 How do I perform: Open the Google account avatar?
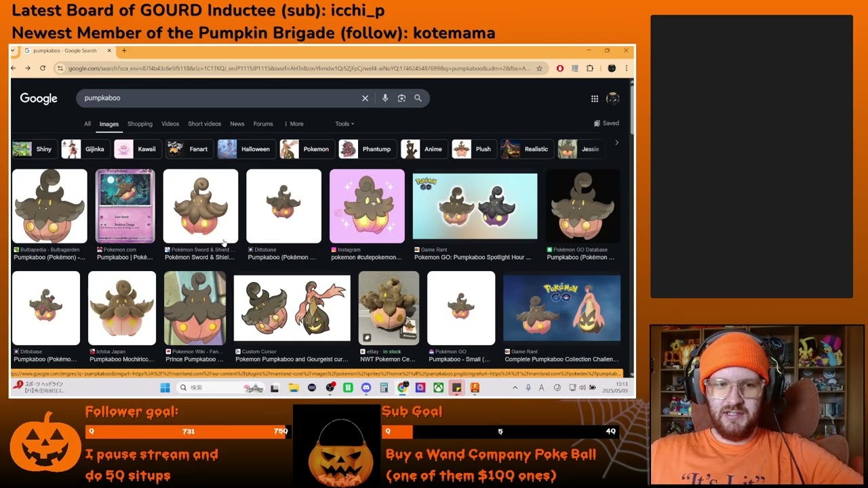click(613, 99)
